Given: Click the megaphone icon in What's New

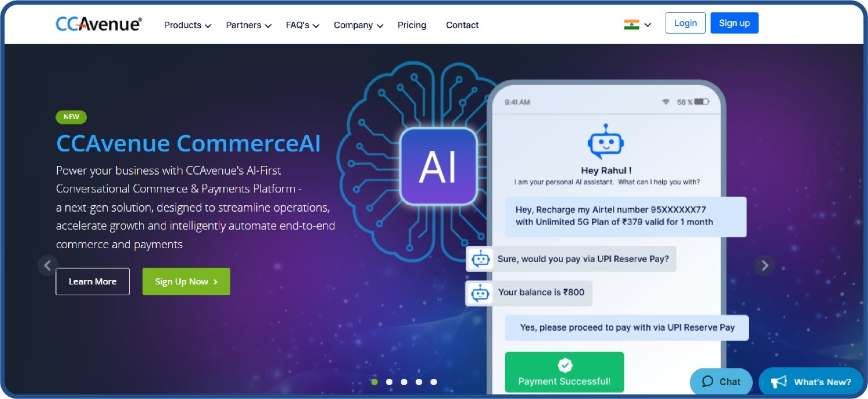Looking at the screenshot, I should click(779, 382).
